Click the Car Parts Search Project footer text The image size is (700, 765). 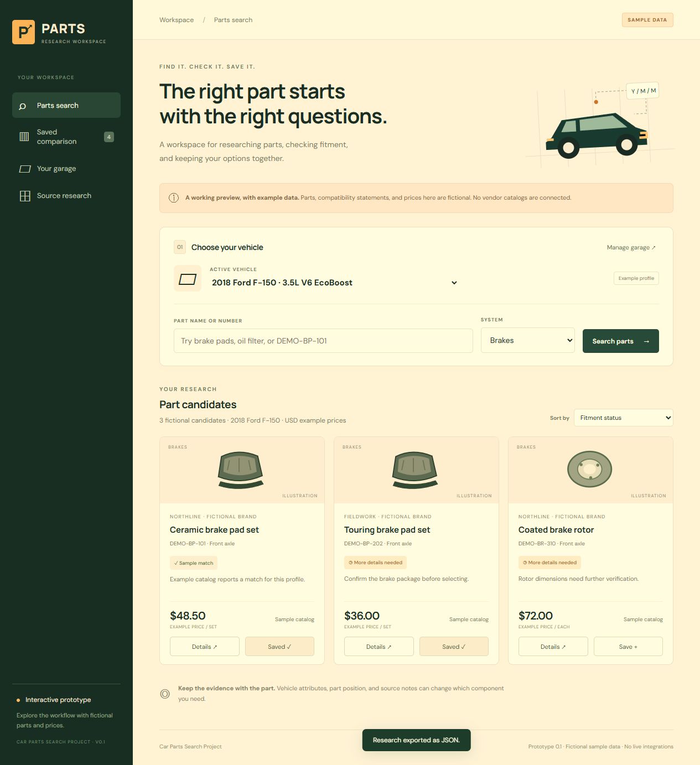pos(190,747)
